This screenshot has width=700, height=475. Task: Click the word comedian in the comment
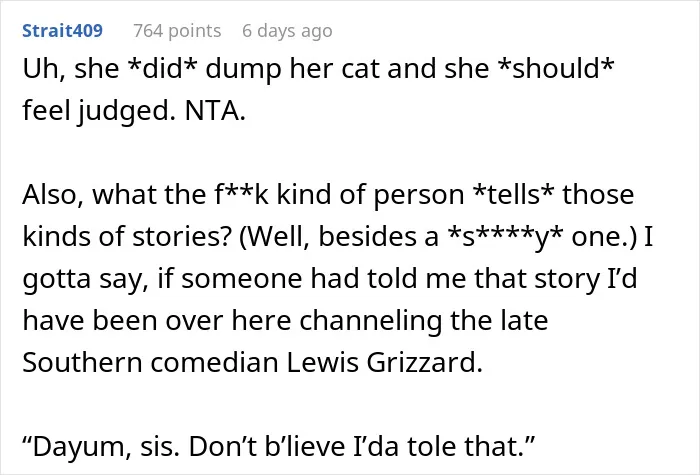click(x=214, y=362)
